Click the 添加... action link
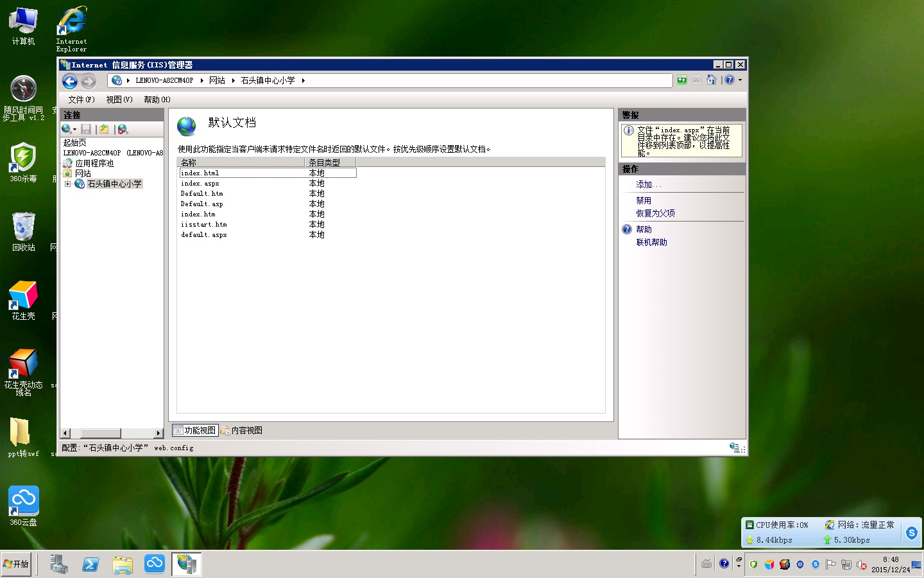The image size is (924, 578). (x=648, y=184)
